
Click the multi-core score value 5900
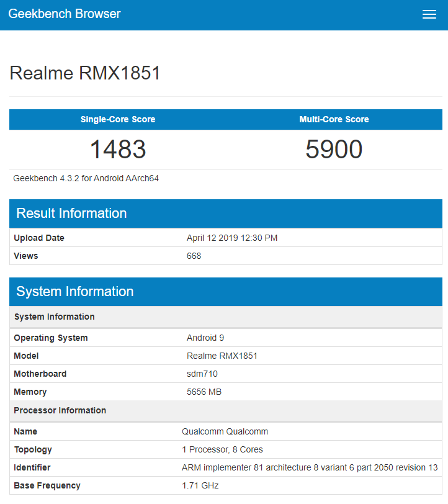(334, 150)
